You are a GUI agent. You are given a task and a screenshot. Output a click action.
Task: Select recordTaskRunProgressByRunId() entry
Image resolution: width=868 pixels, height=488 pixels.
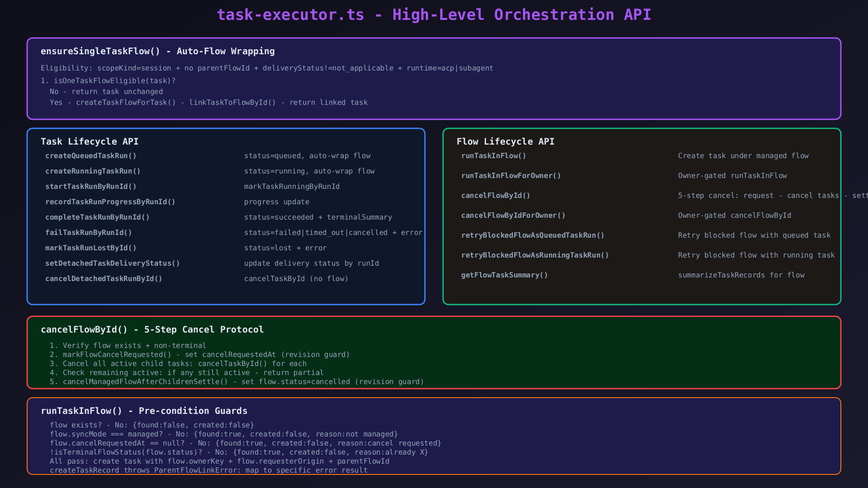coord(110,202)
